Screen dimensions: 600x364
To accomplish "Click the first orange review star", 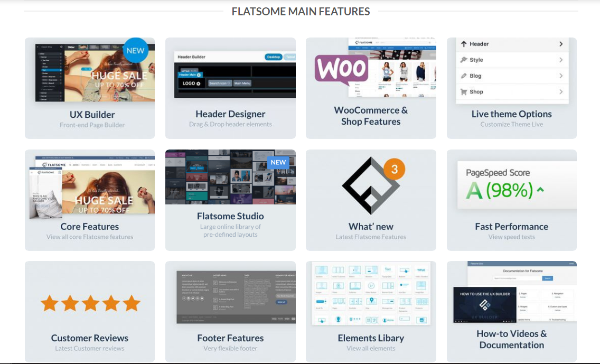I will (x=50, y=303).
